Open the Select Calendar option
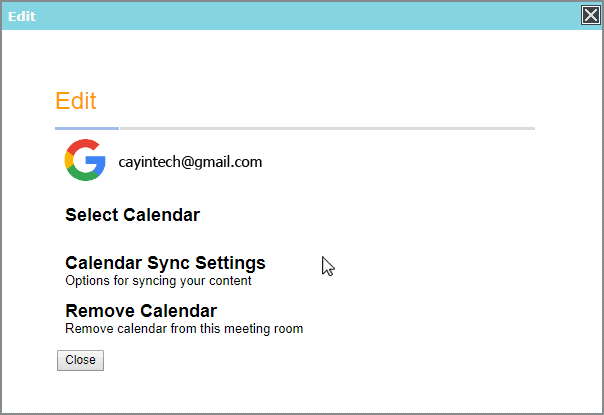 pyautogui.click(x=132, y=215)
